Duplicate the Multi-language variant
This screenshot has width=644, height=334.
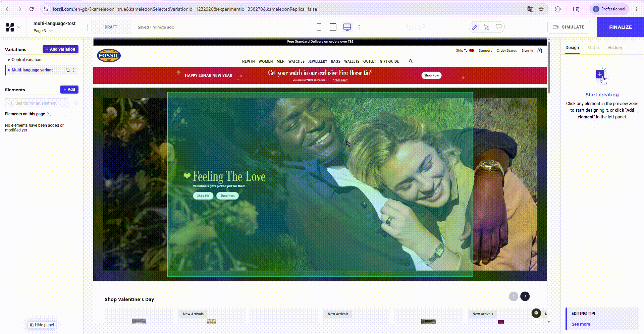pyautogui.click(x=68, y=70)
